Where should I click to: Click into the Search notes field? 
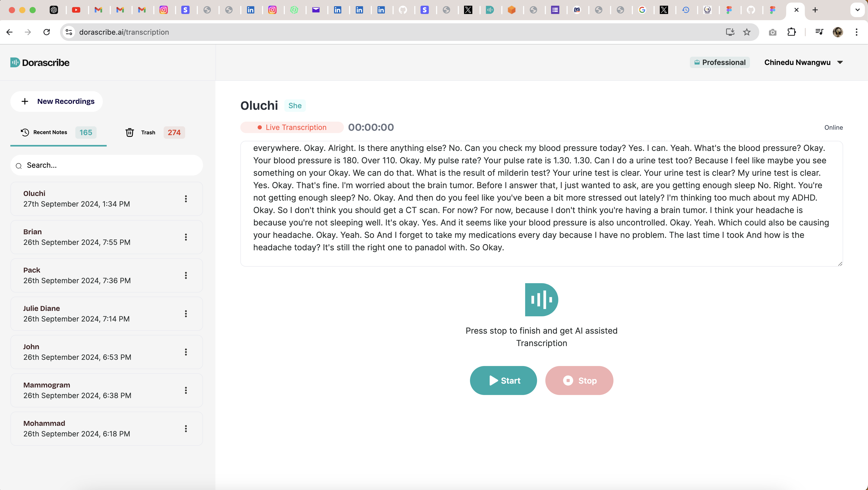pos(111,165)
